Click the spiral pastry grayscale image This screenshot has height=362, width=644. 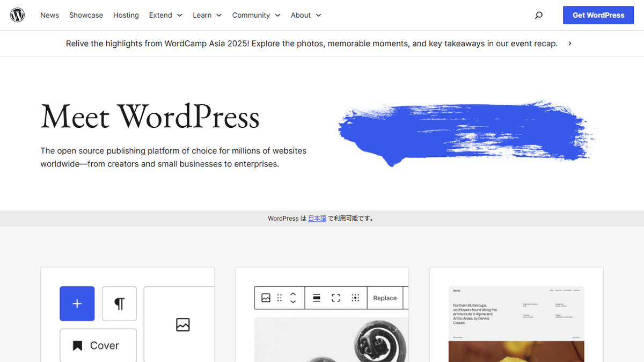coord(331,339)
